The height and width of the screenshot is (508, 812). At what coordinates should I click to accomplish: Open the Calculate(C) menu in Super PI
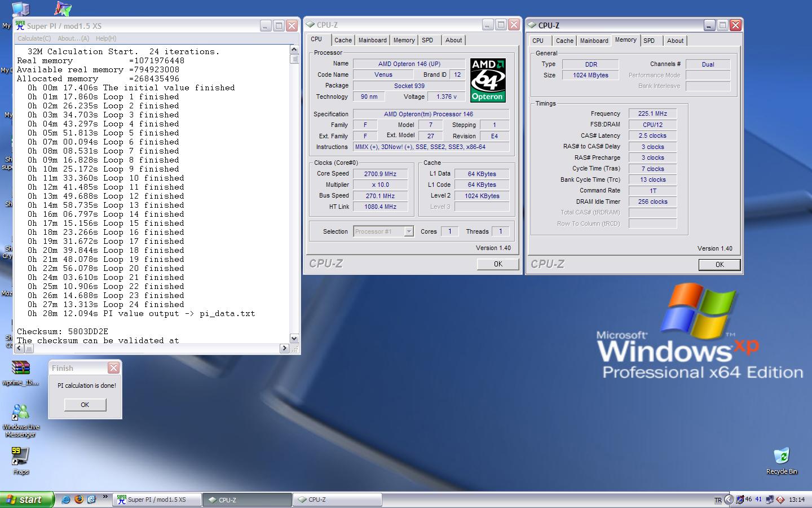34,38
